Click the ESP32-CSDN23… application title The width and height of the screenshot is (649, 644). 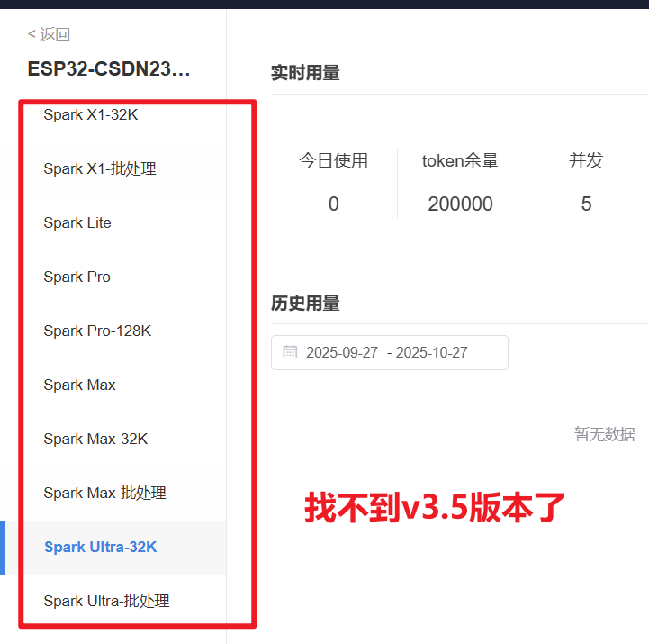(108, 68)
